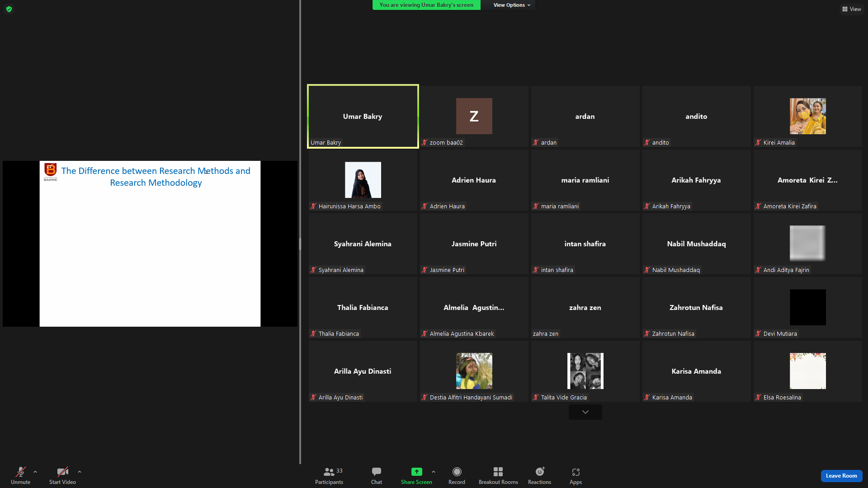Unmute your microphone

21,476
